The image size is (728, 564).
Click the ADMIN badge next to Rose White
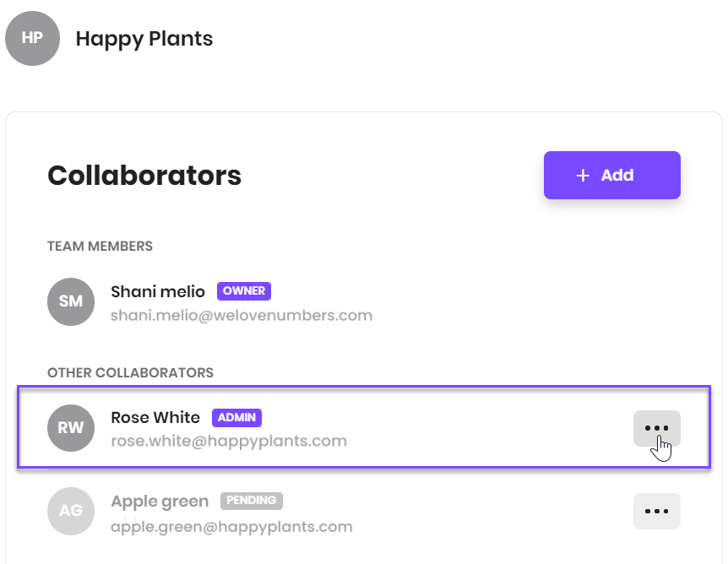click(x=236, y=417)
